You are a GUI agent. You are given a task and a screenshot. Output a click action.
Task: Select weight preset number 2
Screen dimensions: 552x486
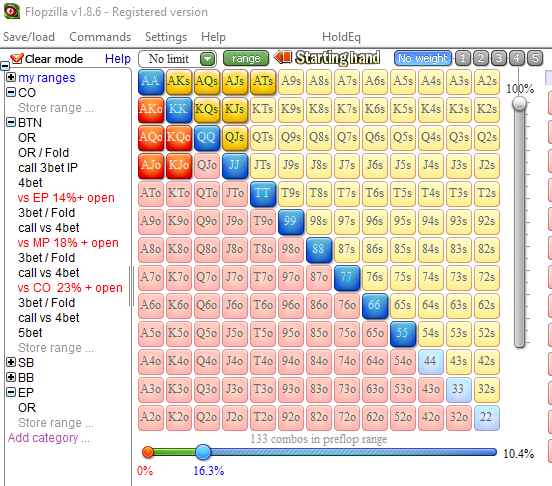coord(481,58)
